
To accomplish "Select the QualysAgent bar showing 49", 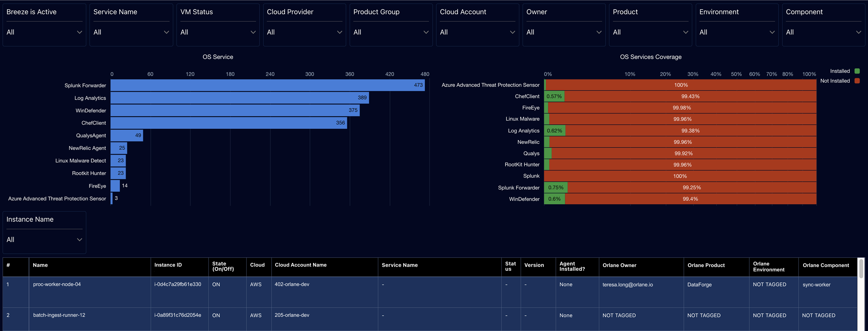I will [127, 135].
